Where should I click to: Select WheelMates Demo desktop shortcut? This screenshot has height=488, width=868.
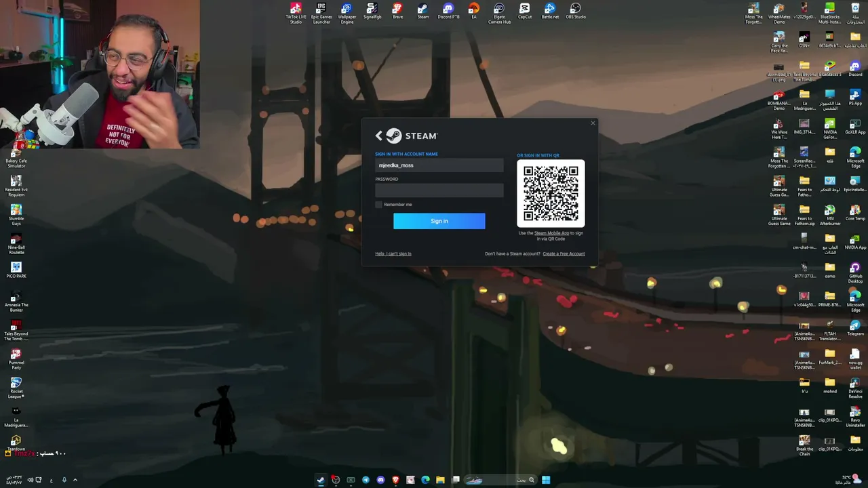(x=779, y=13)
